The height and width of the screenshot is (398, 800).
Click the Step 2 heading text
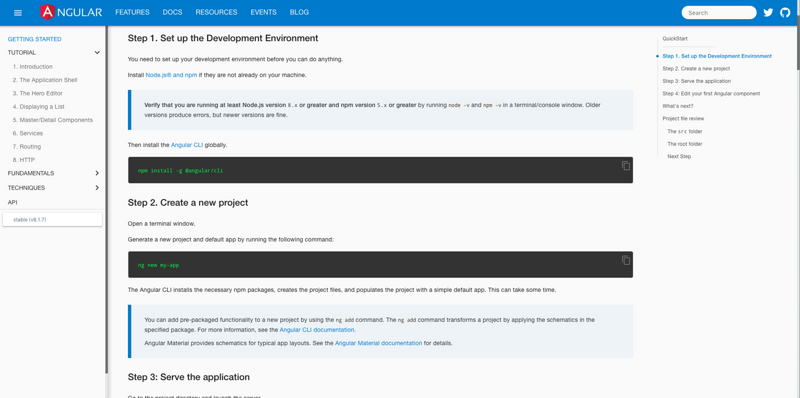click(x=188, y=203)
